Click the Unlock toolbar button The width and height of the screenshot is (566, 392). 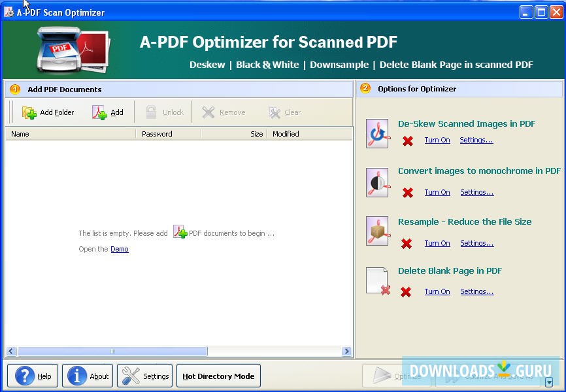[x=165, y=112]
